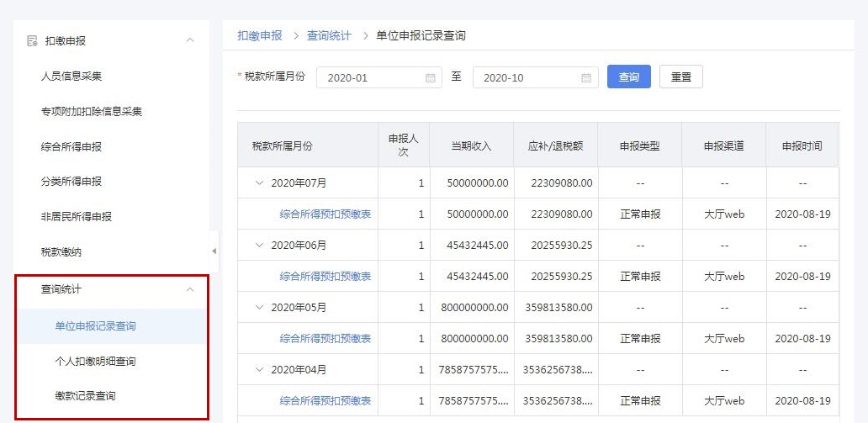The width and height of the screenshot is (868, 423).
Task: Select 单位申报记录查询 submenu item
Action: pyautogui.click(x=95, y=326)
